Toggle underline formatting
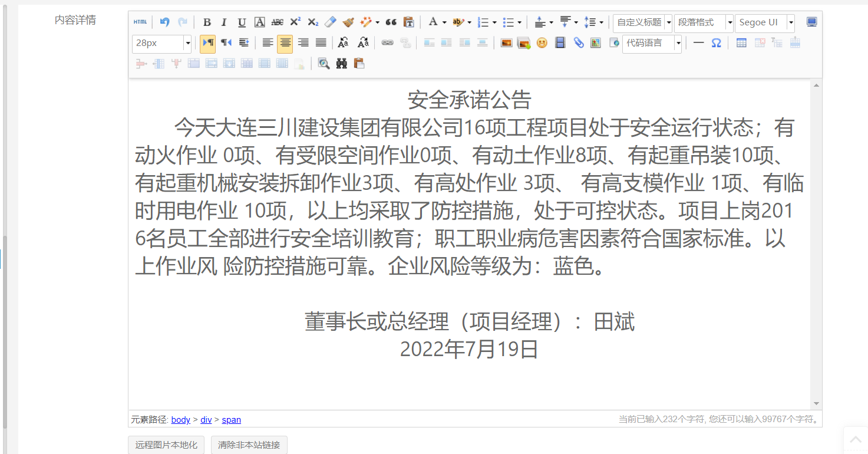Screen dimensions: 868x454 (242, 22)
